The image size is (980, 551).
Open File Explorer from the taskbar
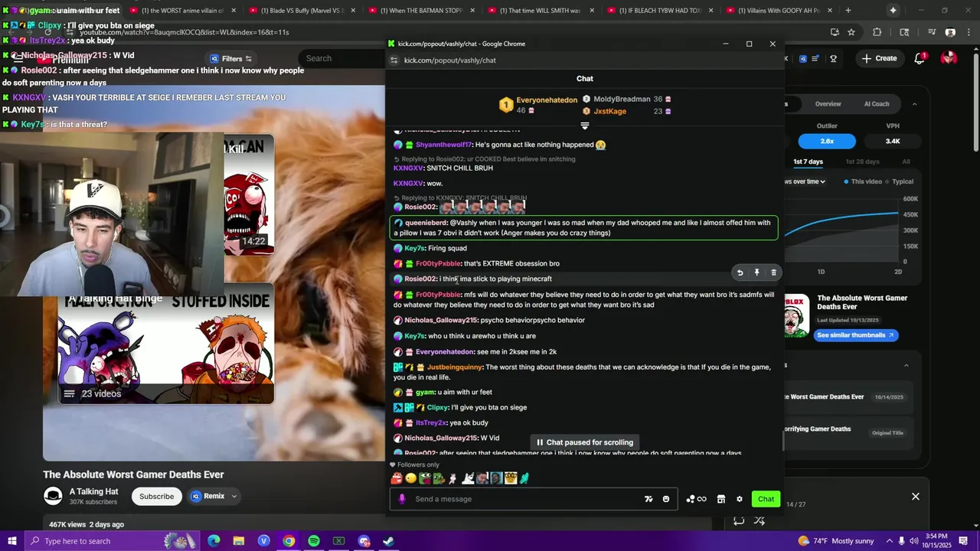tap(239, 541)
